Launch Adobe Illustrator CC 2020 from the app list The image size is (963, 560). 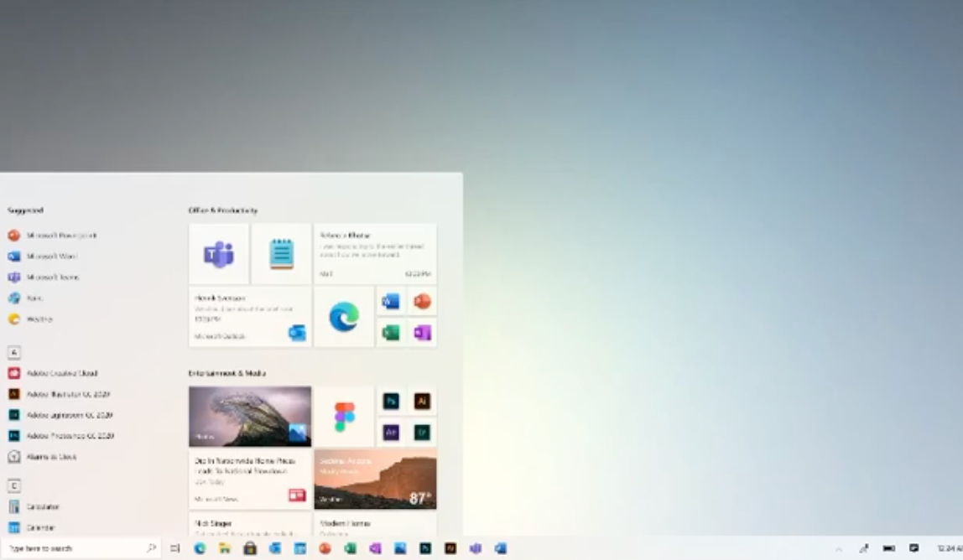59,394
